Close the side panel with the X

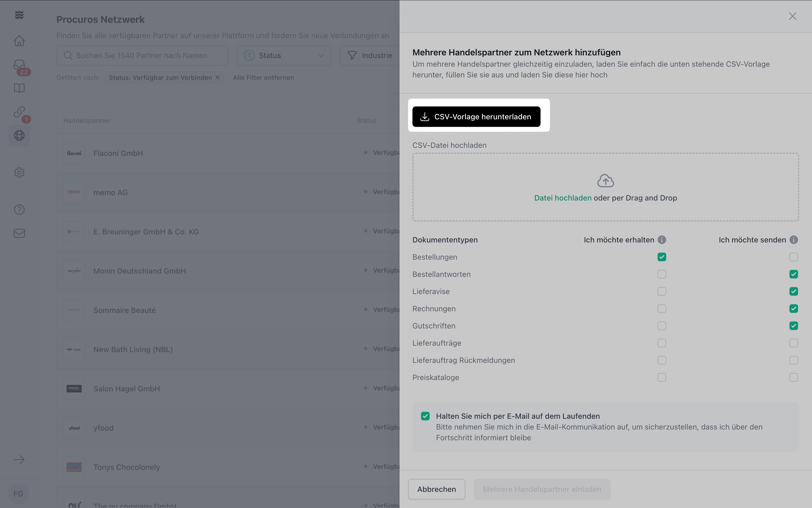[x=793, y=16]
